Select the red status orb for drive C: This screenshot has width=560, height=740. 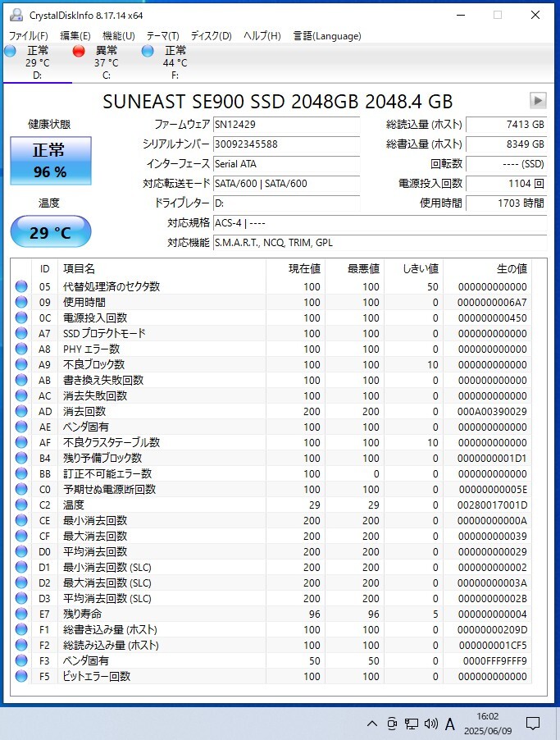click(x=79, y=51)
